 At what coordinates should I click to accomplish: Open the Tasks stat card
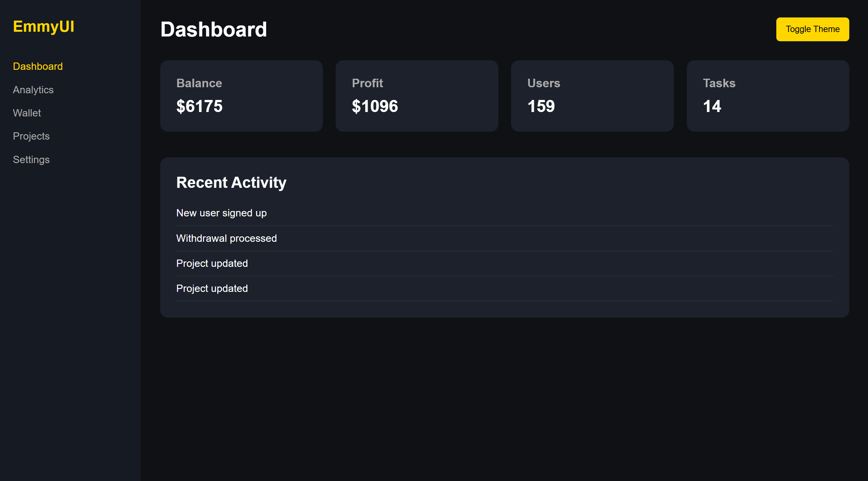coord(767,96)
